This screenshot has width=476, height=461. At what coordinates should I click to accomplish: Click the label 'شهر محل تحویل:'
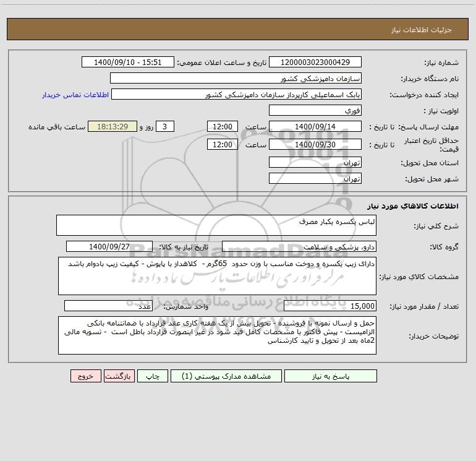click(431, 179)
